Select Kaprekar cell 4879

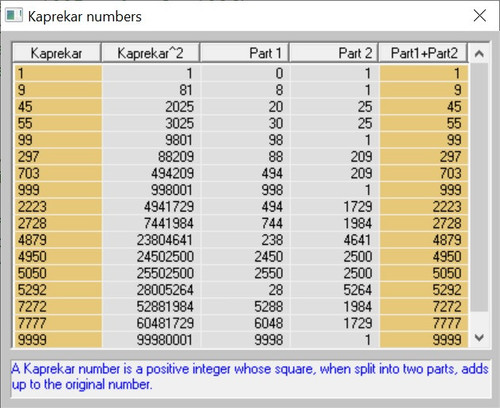pyautogui.click(x=58, y=240)
